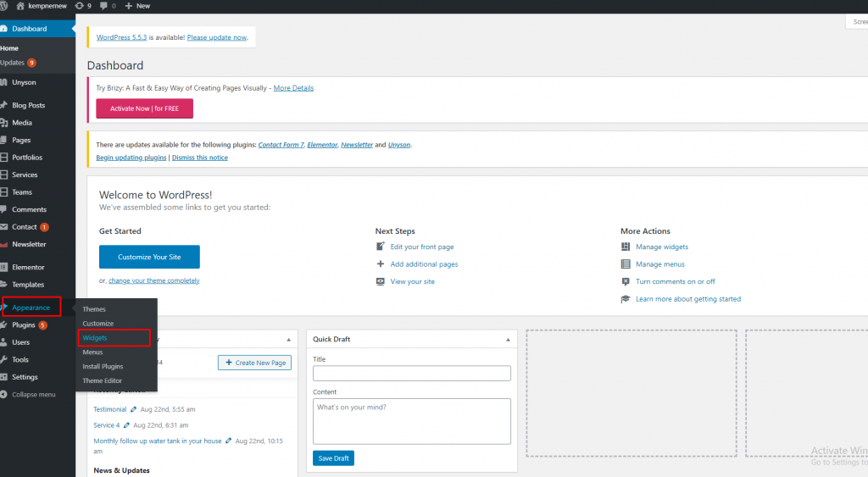Collapse the panel left of Quick Draft
This screenshot has width=868, height=477.
(x=288, y=340)
